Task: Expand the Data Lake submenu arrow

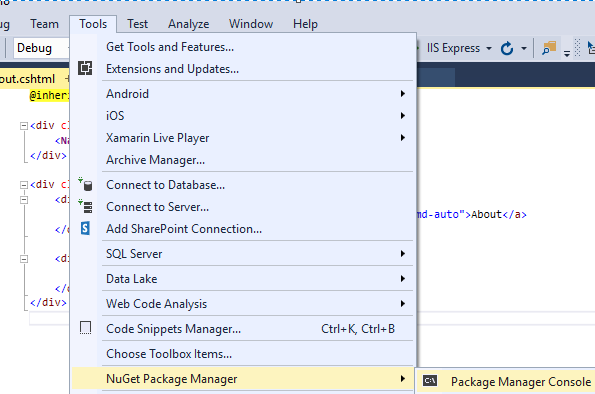Action: tap(403, 279)
